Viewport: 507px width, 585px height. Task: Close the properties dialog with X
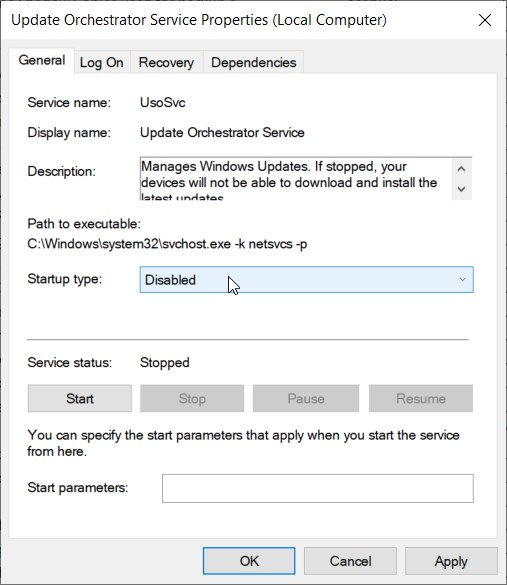point(485,20)
